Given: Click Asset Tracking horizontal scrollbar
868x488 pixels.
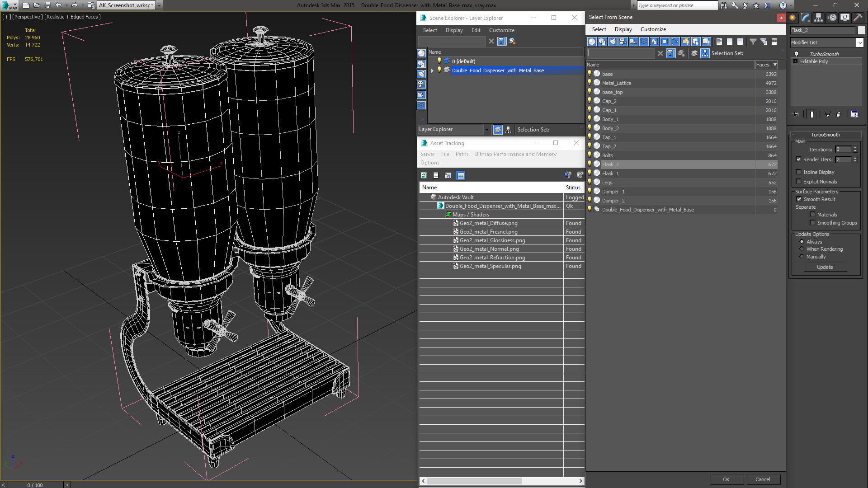Looking at the screenshot, I should coord(474,481).
